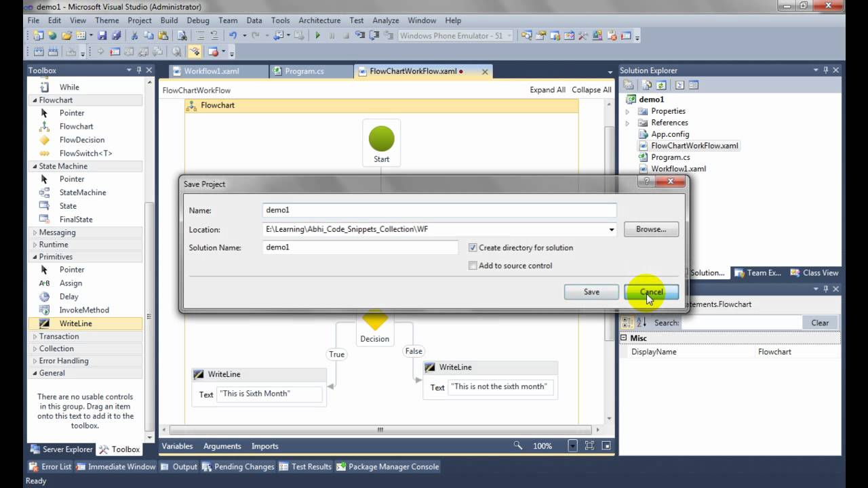Expand the References node in Solution Explorer
Image resolution: width=868 pixels, height=488 pixels.
click(x=627, y=123)
